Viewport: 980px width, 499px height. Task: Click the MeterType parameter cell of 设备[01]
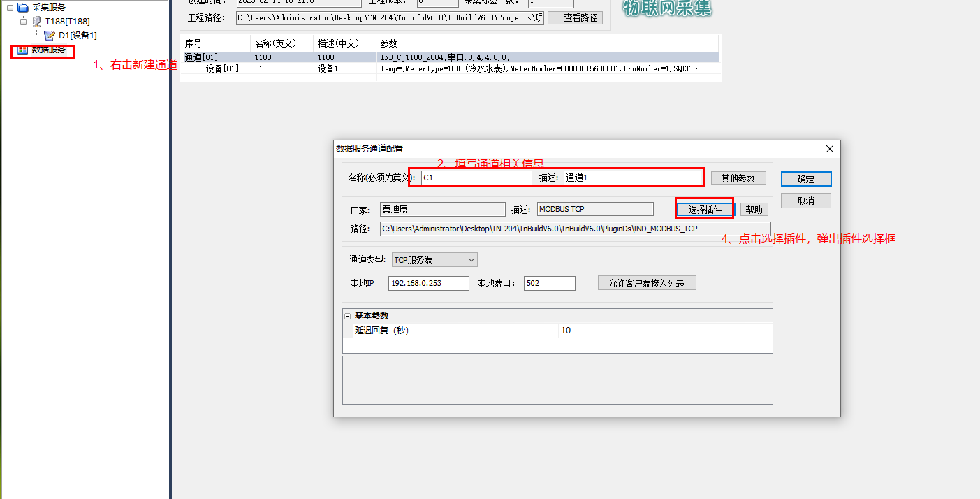[548, 68]
